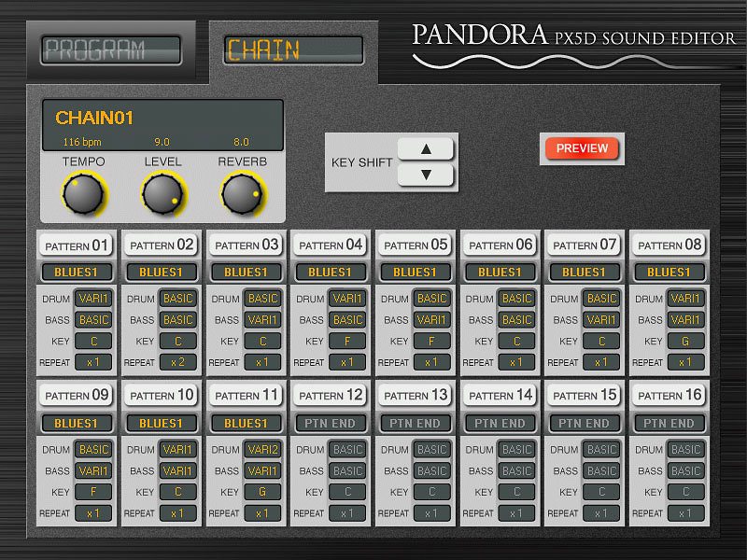Change Pattern 11 REPEAT x1 value

[263, 513]
